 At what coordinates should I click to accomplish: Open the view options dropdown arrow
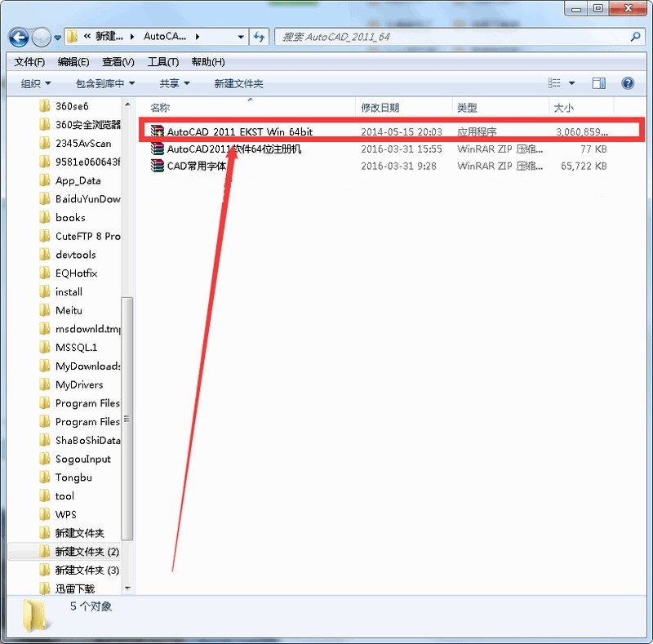571,83
